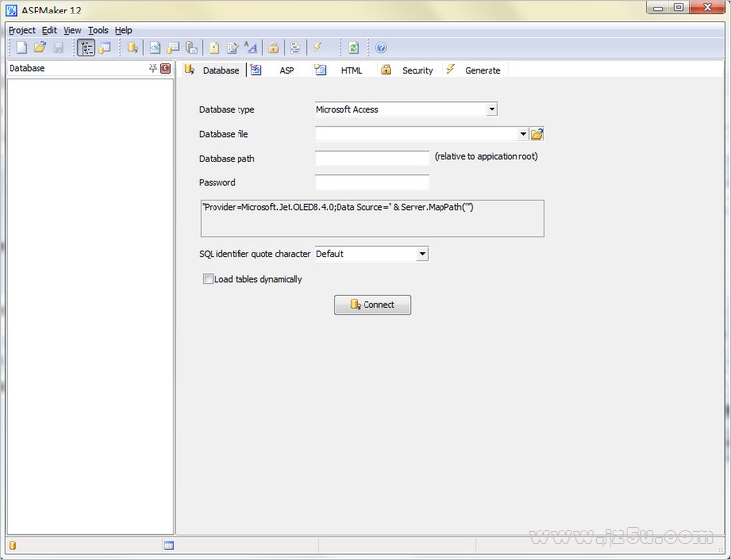The width and height of the screenshot is (731, 560).
Task: Open an existing project via folder icon
Action: pos(40,47)
